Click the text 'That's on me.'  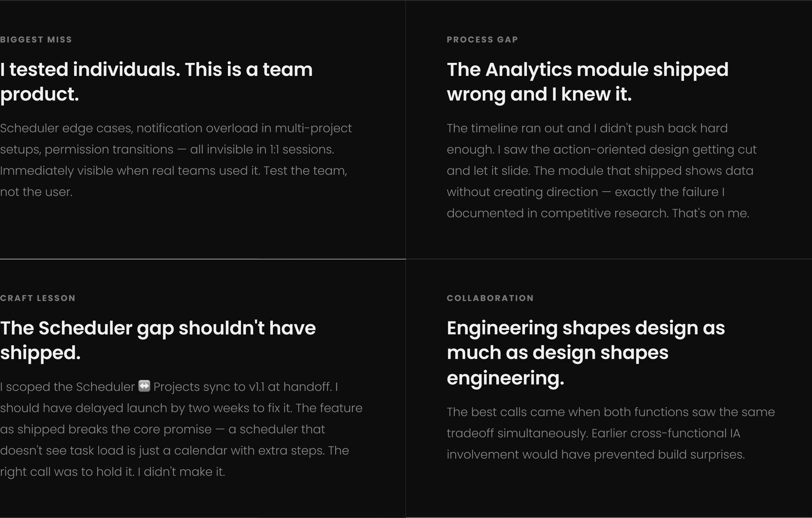point(711,213)
